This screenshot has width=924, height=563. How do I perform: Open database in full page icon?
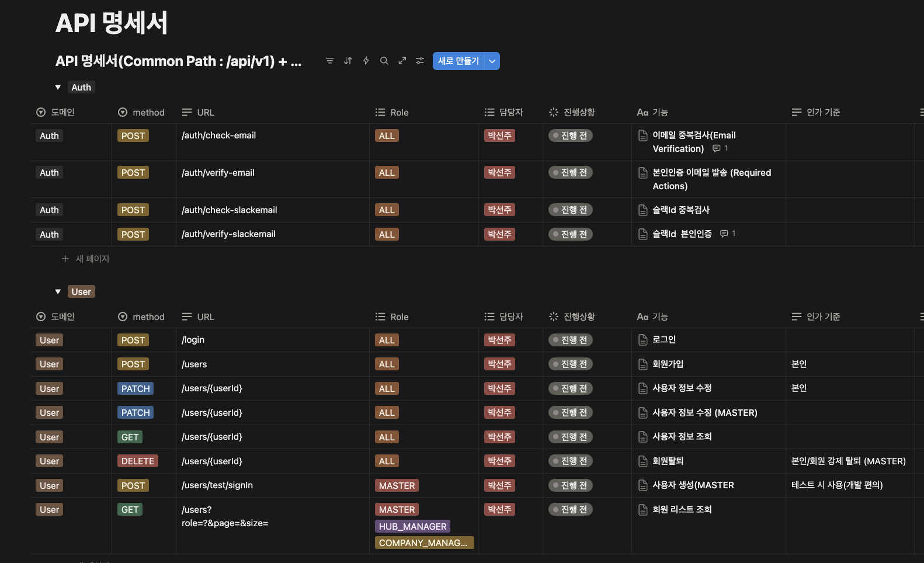click(402, 61)
